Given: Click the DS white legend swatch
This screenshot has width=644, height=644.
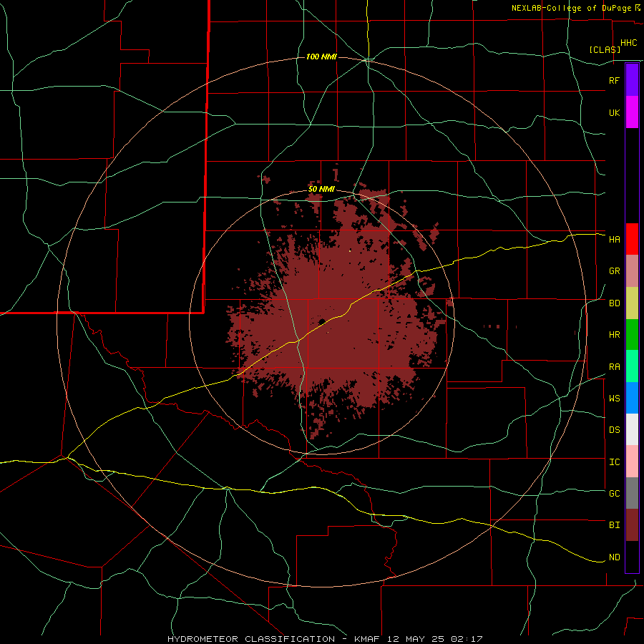Looking at the screenshot, I should [632, 429].
